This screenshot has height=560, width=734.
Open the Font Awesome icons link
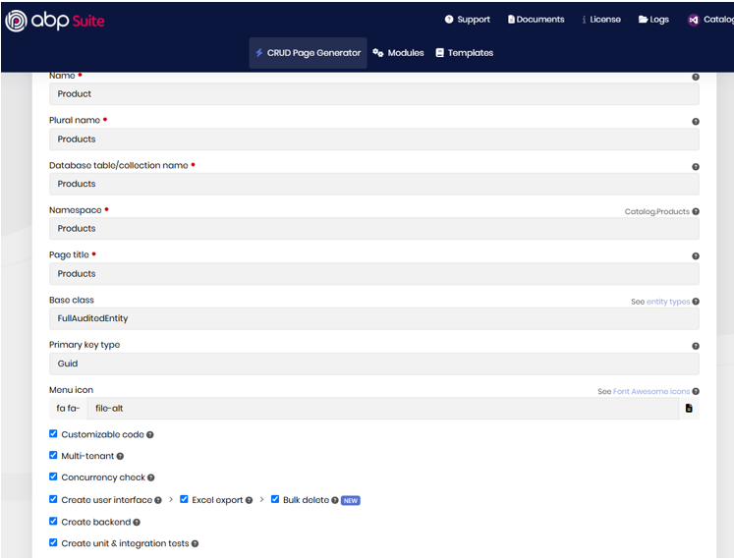pos(651,391)
